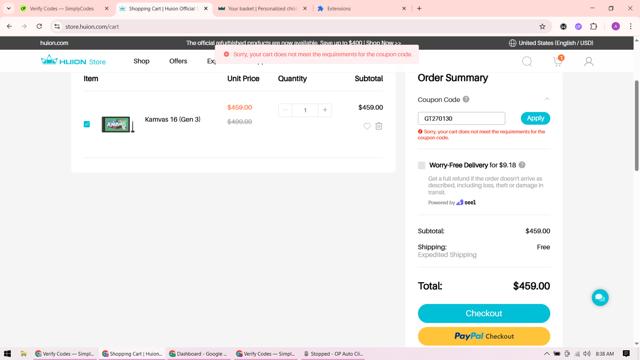
Task: Click the refurbished products Shop Now banner
Action: pyautogui.click(x=293, y=43)
